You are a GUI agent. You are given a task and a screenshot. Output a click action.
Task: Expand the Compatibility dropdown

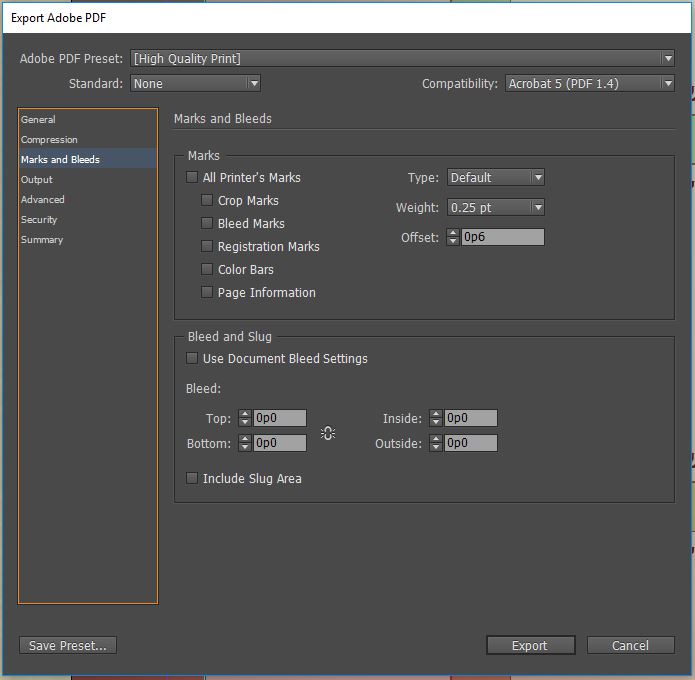(x=589, y=84)
